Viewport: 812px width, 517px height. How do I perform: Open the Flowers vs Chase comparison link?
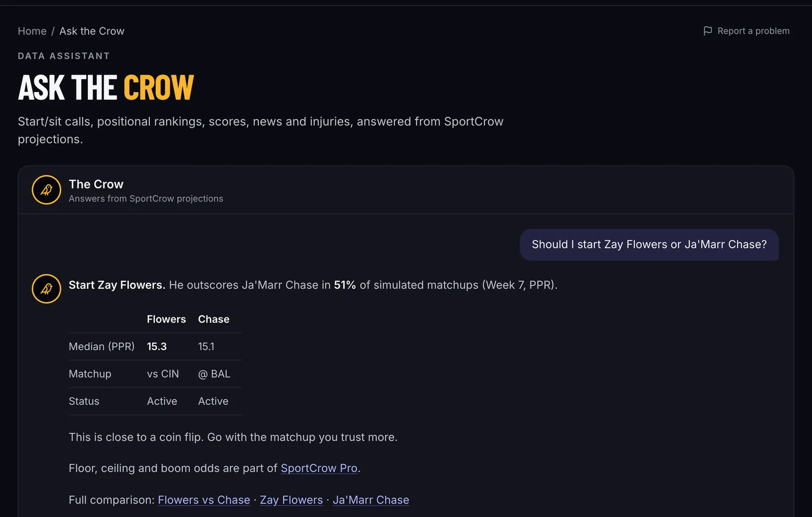click(204, 500)
